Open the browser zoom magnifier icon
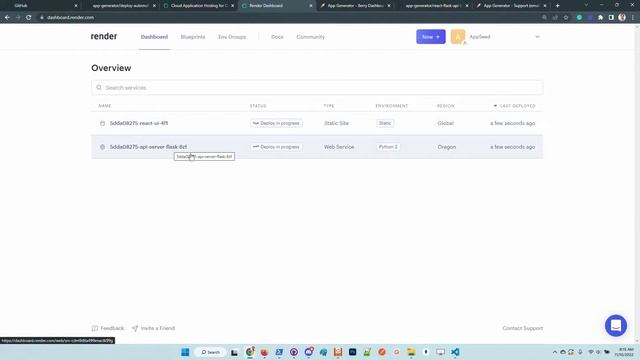 tap(544, 18)
